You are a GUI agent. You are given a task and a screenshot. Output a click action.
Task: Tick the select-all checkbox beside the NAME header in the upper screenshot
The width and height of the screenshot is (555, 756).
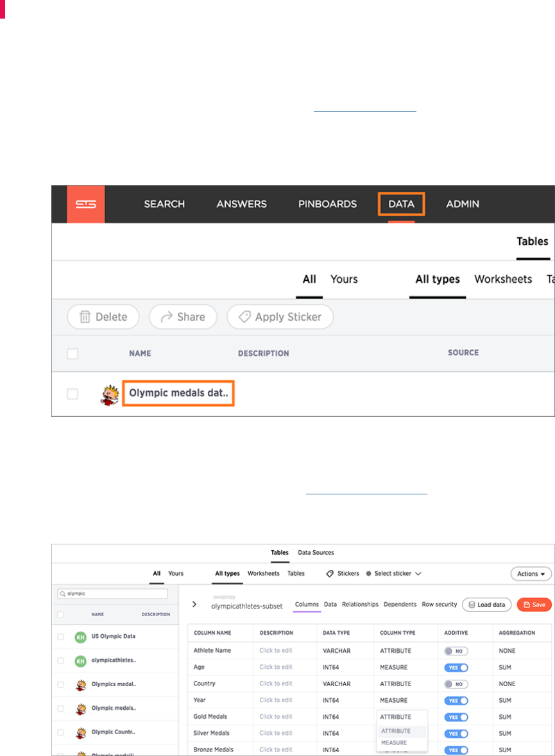73,353
